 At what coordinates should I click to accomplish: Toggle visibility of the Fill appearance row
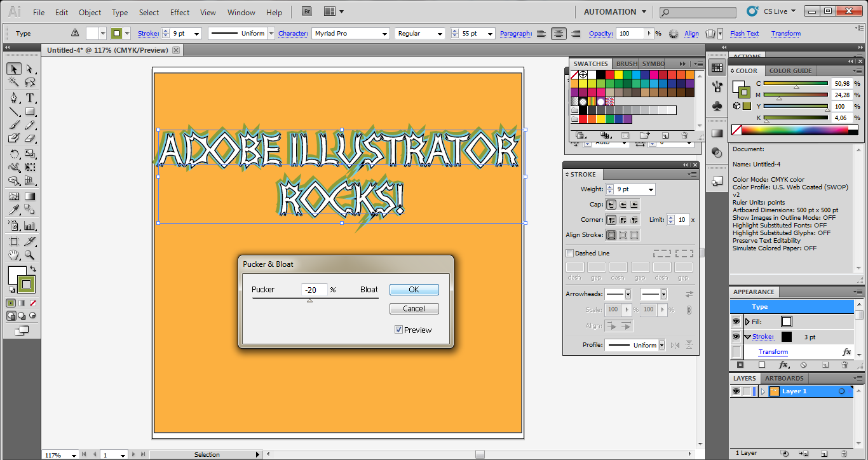pyautogui.click(x=736, y=321)
